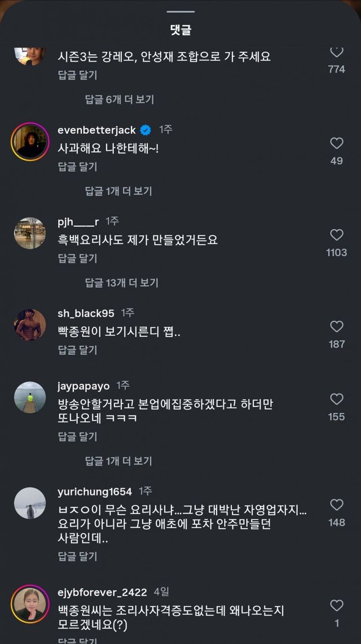Open ejybforever_2422's profile picture
The width and height of the screenshot is (361, 644).
pos(30,604)
